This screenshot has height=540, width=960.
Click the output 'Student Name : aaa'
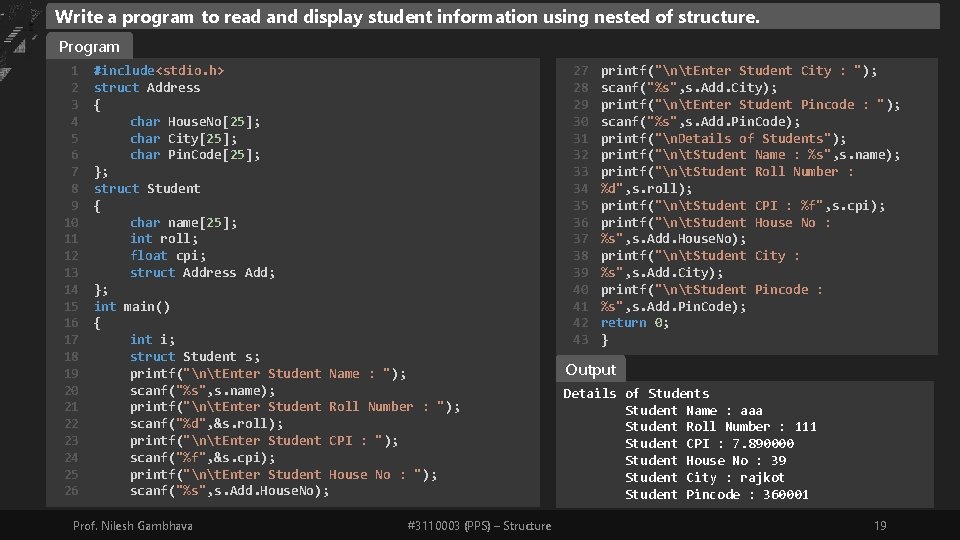click(x=694, y=410)
